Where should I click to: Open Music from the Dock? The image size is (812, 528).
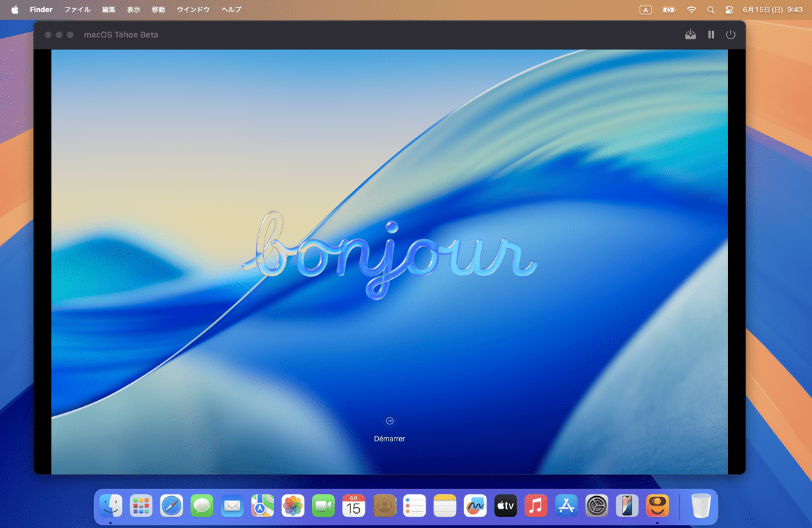point(536,506)
